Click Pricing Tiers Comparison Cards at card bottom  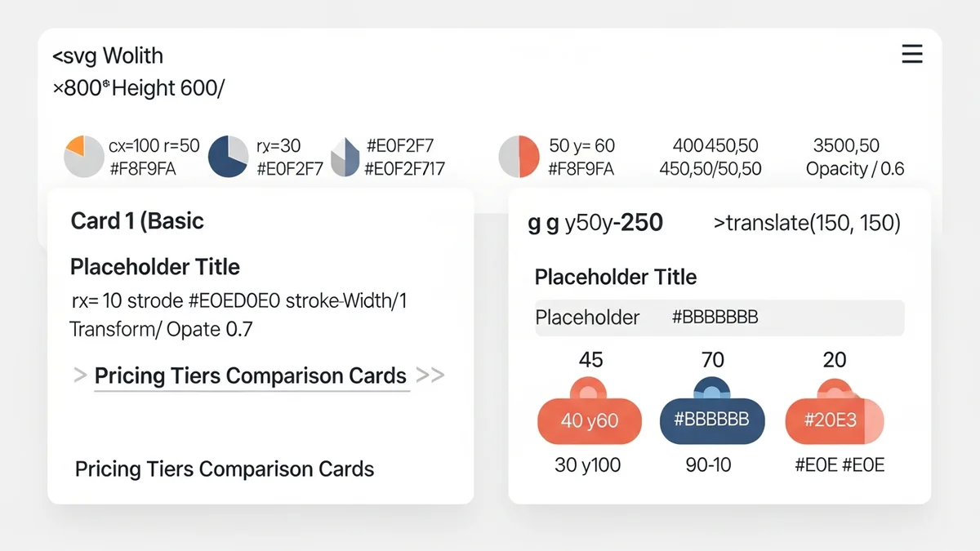tap(225, 469)
